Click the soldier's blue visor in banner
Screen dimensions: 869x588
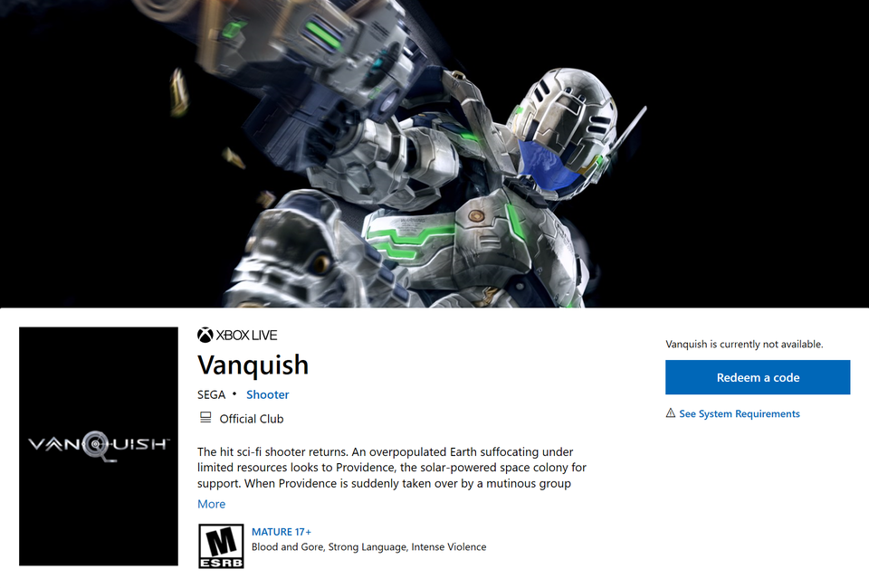click(x=549, y=165)
